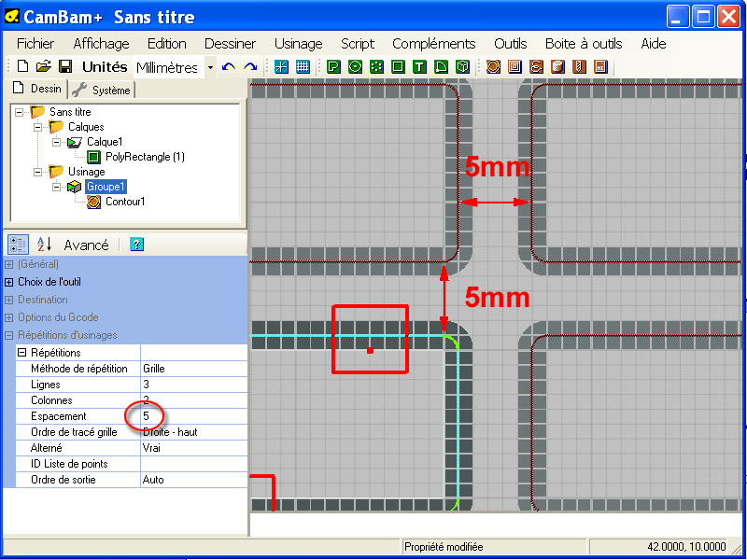Undo the last action with blue arrow
Image resolution: width=747 pixels, height=560 pixels.
pyautogui.click(x=229, y=66)
